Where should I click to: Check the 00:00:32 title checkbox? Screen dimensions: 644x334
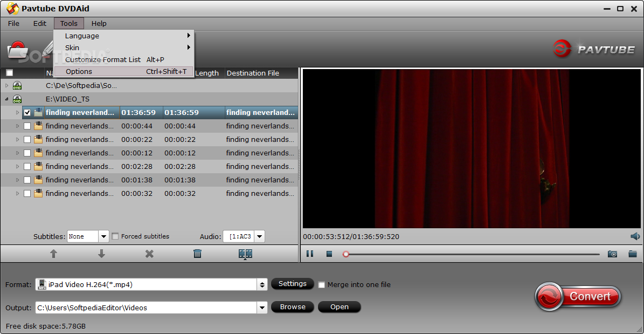click(x=27, y=193)
